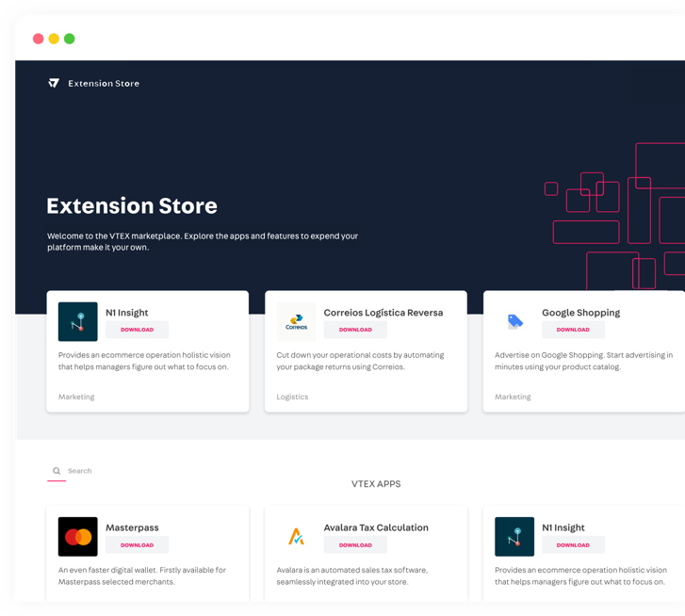Click the red close window dot
The width and height of the screenshot is (685, 616).
click(39, 39)
